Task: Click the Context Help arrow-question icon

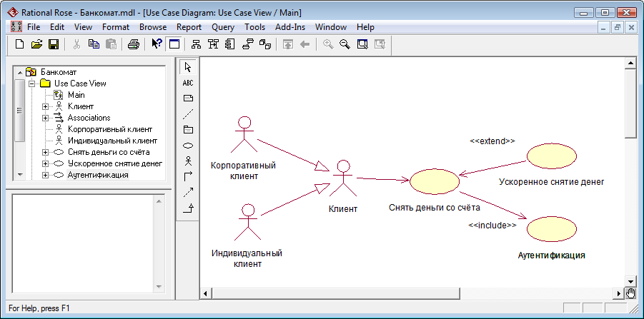Action: tap(157, 44)
